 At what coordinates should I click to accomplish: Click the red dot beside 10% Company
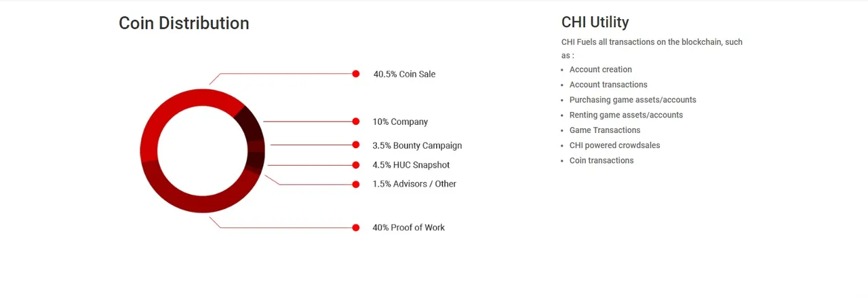355,122
